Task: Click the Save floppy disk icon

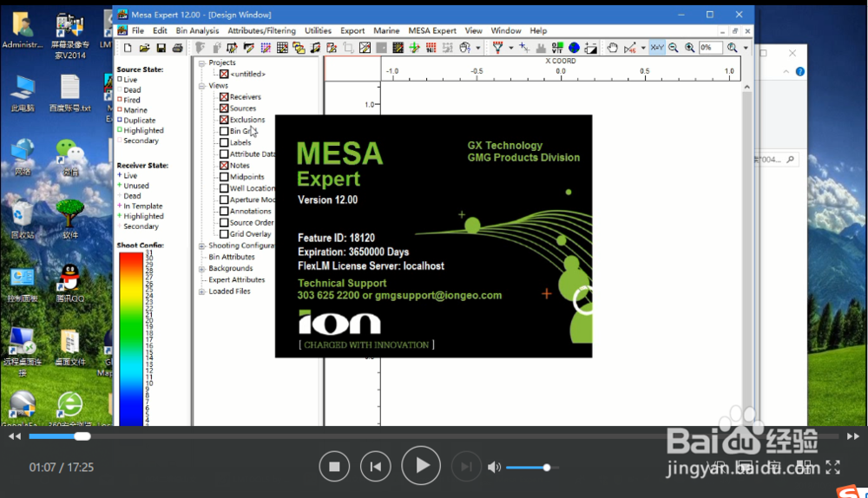Action: (161, 48)
